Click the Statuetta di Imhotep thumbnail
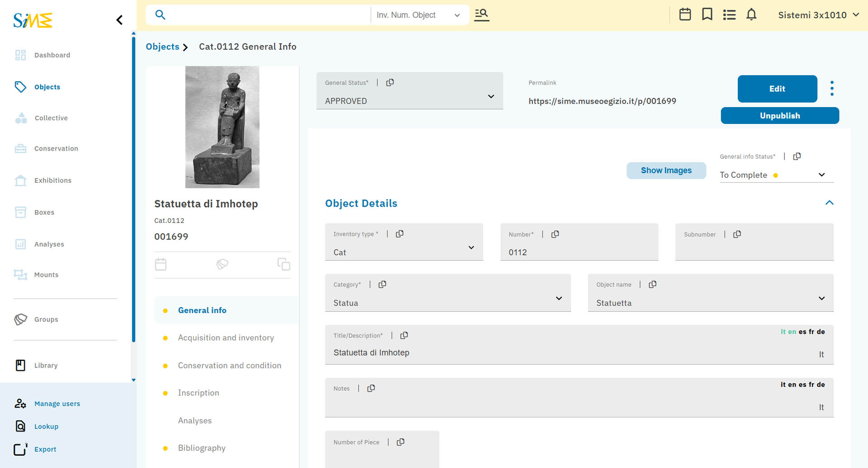Viewport: 868px width, 468px height. coord(222,127)
